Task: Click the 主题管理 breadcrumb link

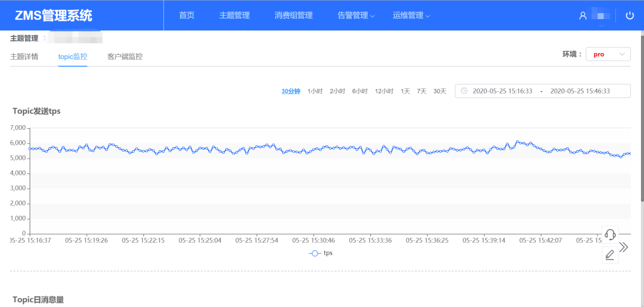Action: click(24, 39)
